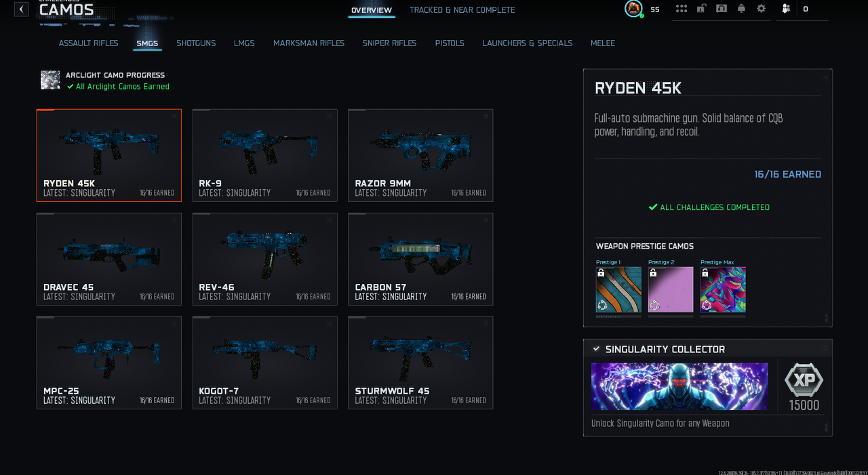868x475 pixels.
Task: Open settings gear icon
Action: pyautogui.click(x=761, y=9)
